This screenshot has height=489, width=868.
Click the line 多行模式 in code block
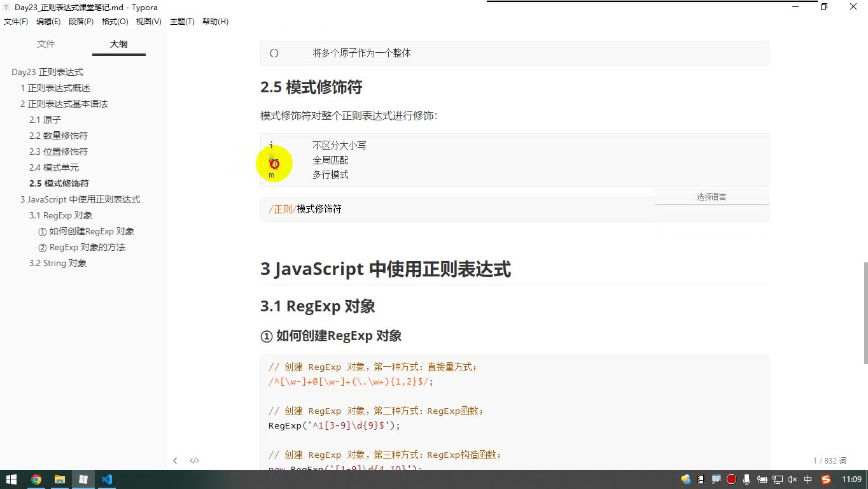tap(330, 174)
